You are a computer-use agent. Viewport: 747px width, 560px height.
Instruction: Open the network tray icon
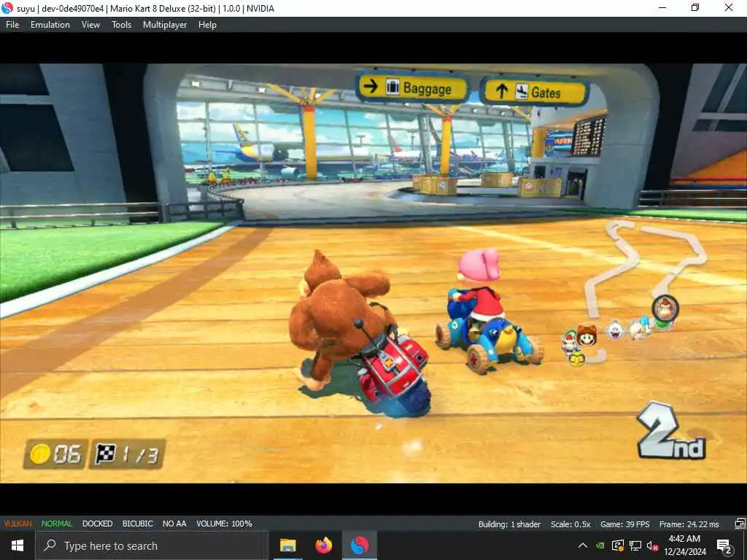(x=635, y=545)
